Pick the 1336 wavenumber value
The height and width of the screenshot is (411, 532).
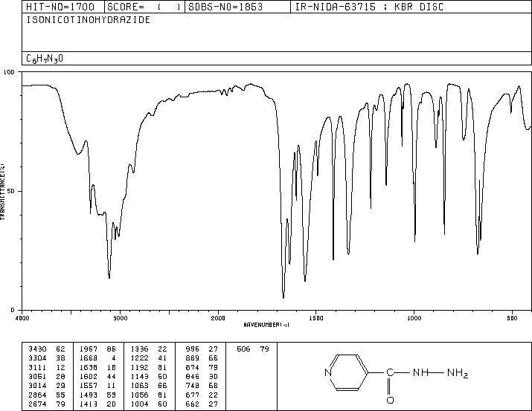(139, 349)
